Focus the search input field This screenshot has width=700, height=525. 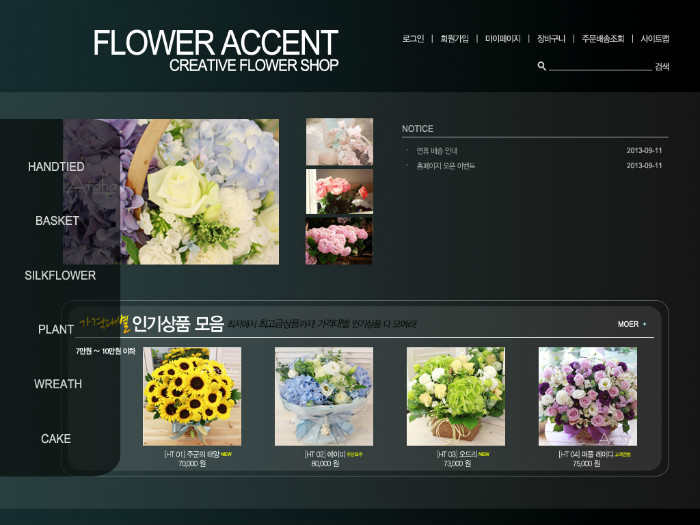(600, 66)
